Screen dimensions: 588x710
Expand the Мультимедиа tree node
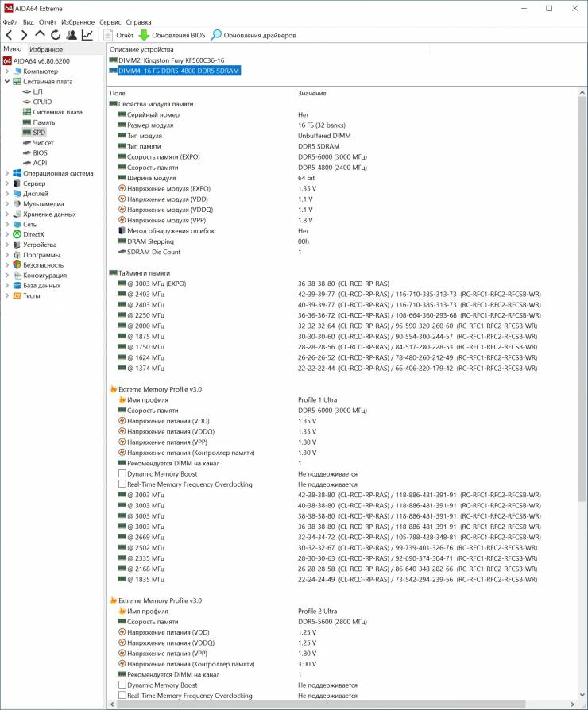tap(7, 204)
